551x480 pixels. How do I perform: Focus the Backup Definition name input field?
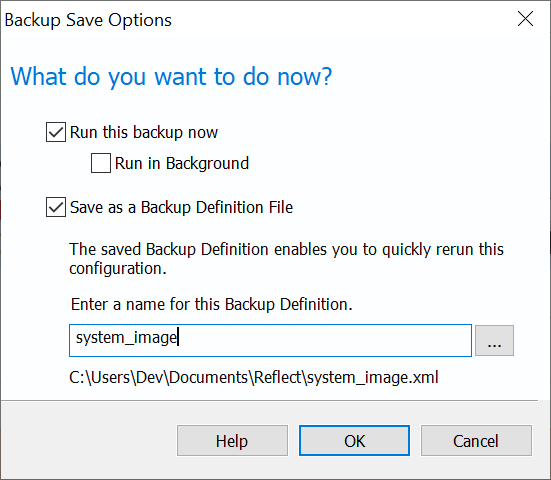[x=270, y=340]
